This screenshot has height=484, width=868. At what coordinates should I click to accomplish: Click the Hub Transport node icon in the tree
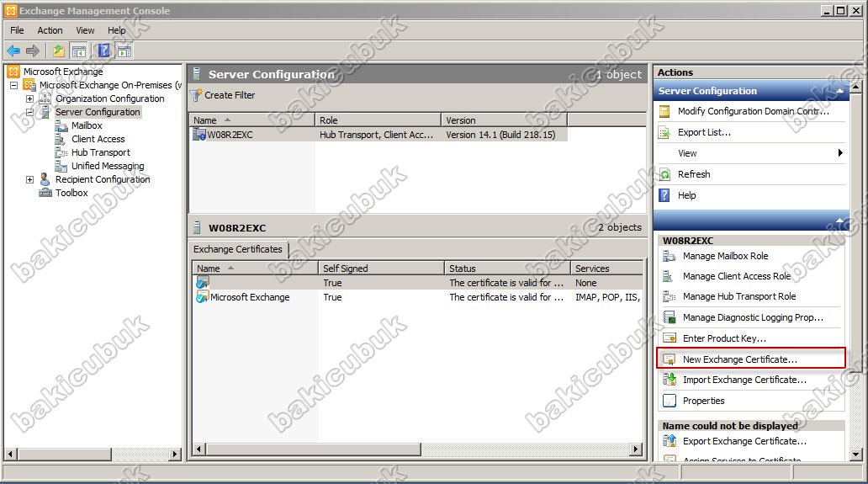[x=61, y=152]
